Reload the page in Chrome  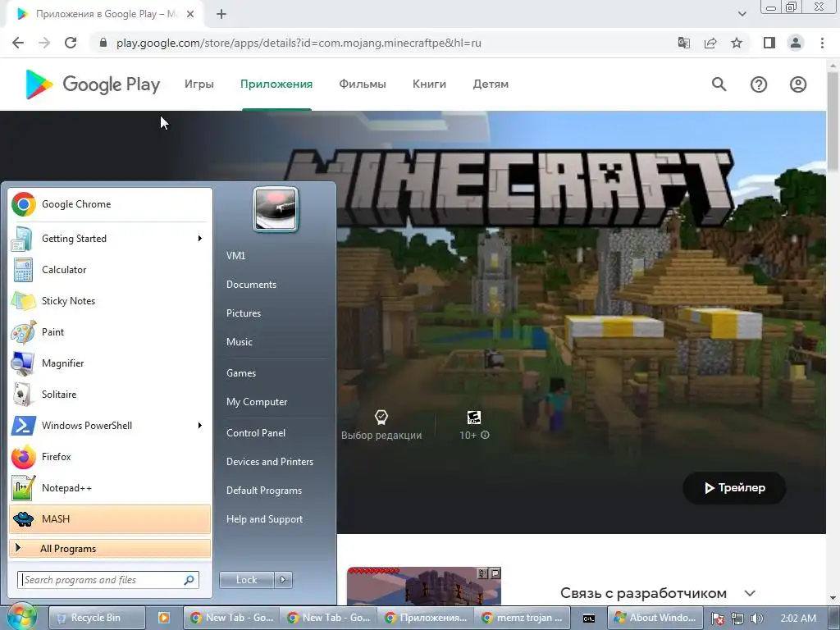[x=71, y=43]
